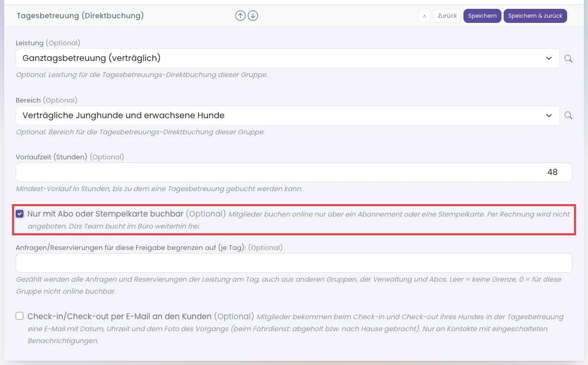Open the Bereich dropdown
Viewport: 588px width, 365px height.
point(288,116)
